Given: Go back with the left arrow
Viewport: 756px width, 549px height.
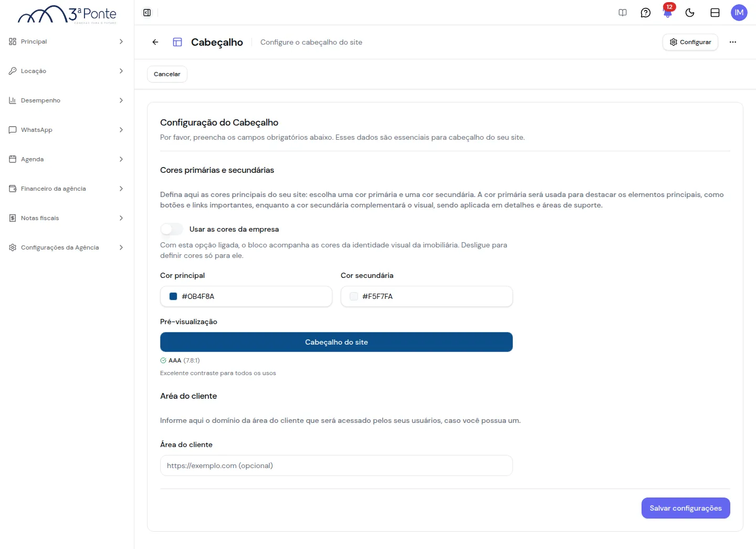Looking at the screenshot, I should (x=155, y=42).
